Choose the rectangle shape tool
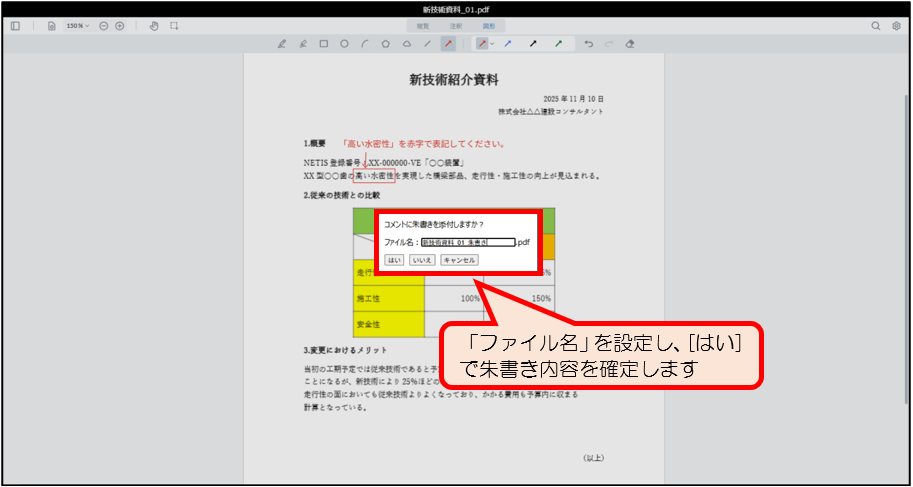 click(323, 44)
